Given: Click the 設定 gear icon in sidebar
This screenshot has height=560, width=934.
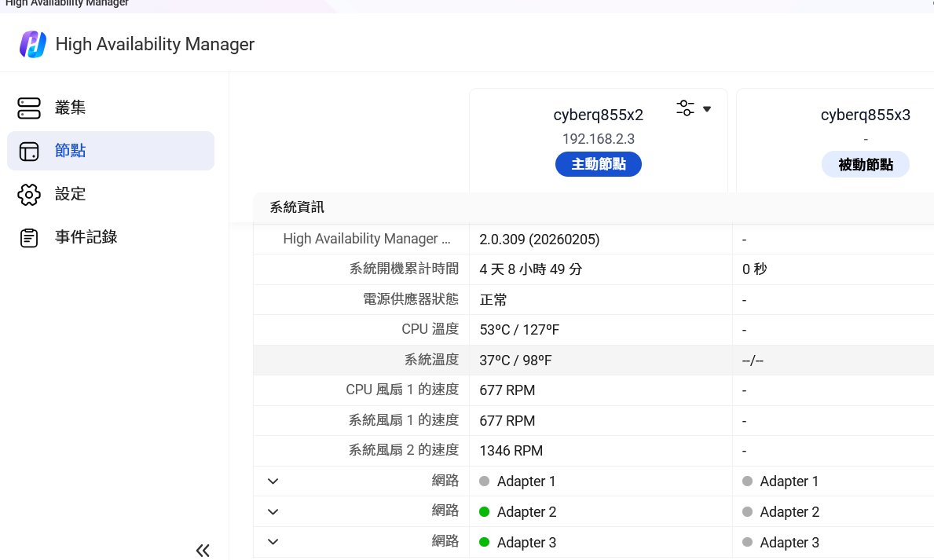Looking at the screenshot, I should 29,194.
